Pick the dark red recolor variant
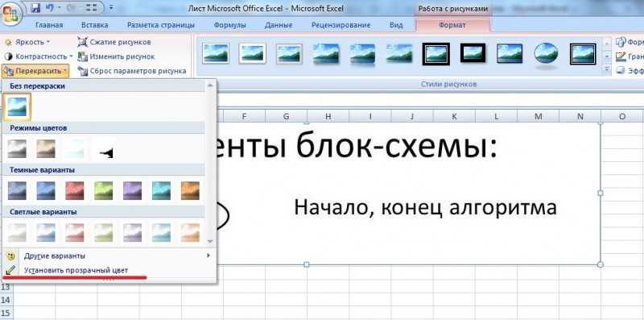This screenshot has height=320, width=644. click(75, 190)
